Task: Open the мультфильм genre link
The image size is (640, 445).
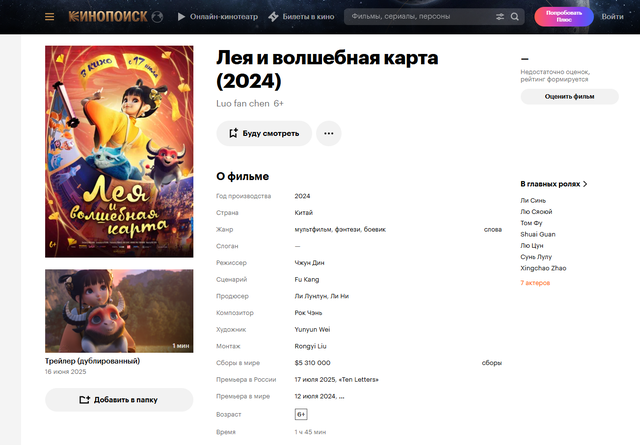Action: pyautogui.click(x=313, y=229)
